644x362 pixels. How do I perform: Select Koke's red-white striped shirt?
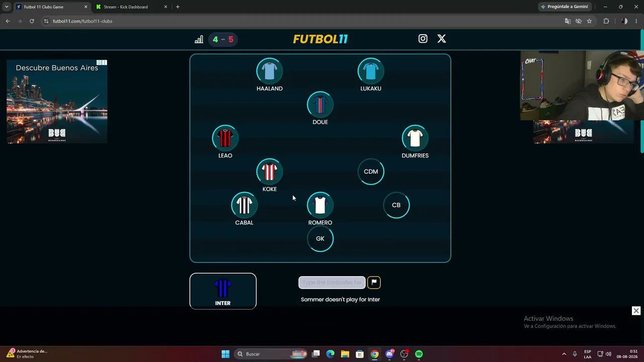(270, 172)
